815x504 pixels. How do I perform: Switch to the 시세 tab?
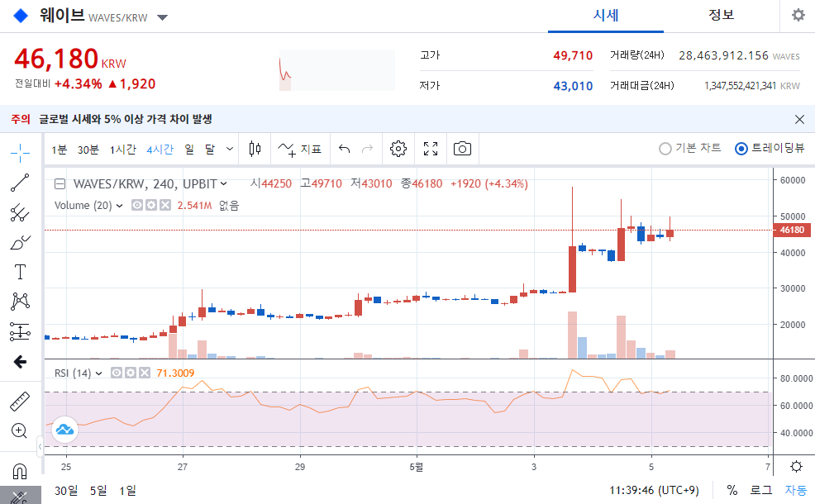pyautogui.click(x=606, y=16)
